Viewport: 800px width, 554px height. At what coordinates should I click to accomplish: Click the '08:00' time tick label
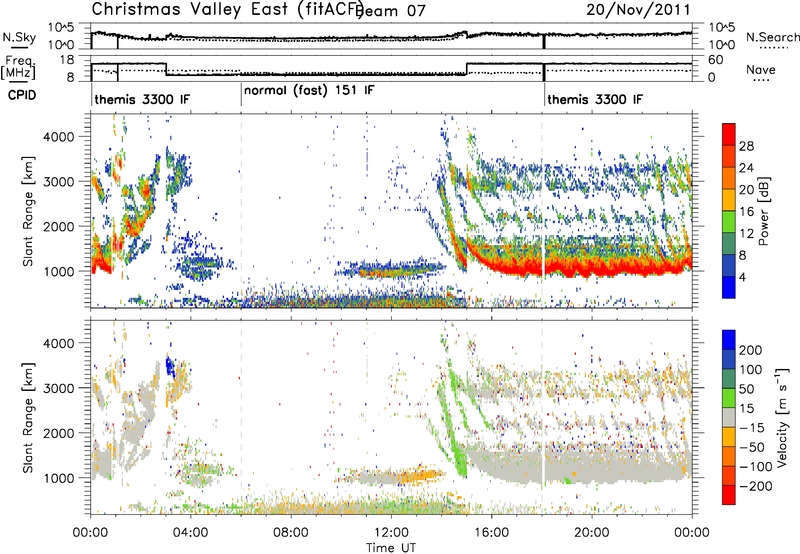coord(291,533)
